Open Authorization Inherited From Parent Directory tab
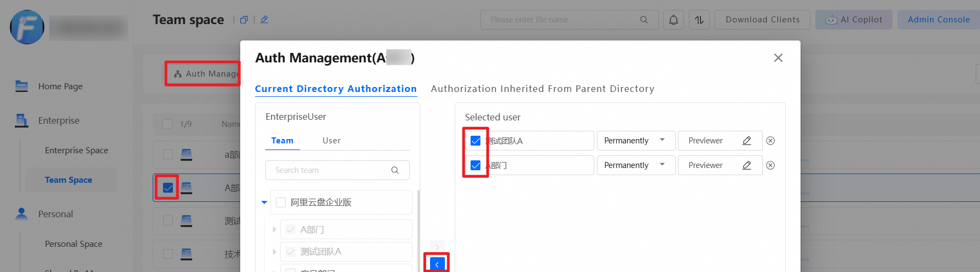The width and height of the screenshot is (980, 272). pos(542,89)
